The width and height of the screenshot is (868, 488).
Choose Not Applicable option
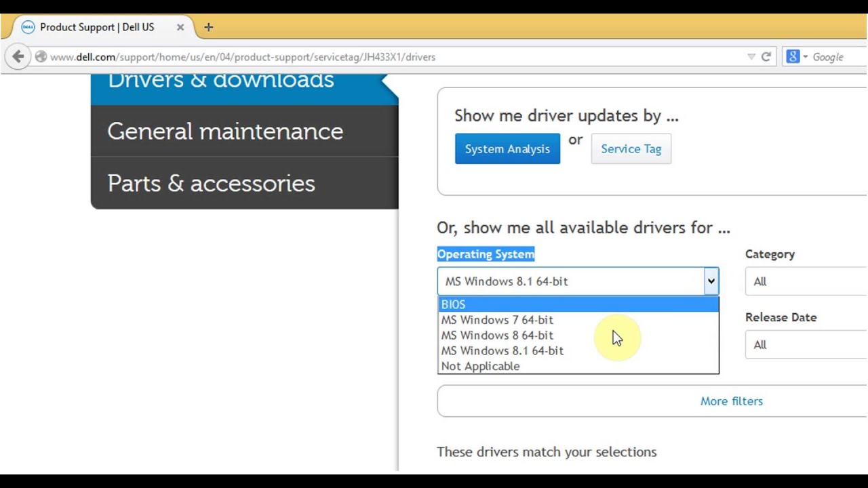pos(578,366)
